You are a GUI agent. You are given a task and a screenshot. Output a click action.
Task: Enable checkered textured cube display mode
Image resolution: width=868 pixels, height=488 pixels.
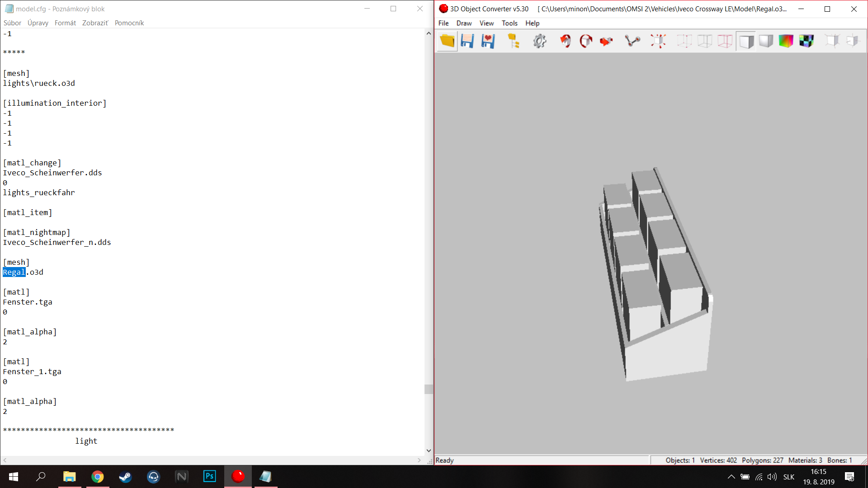(x=806, y=41)
